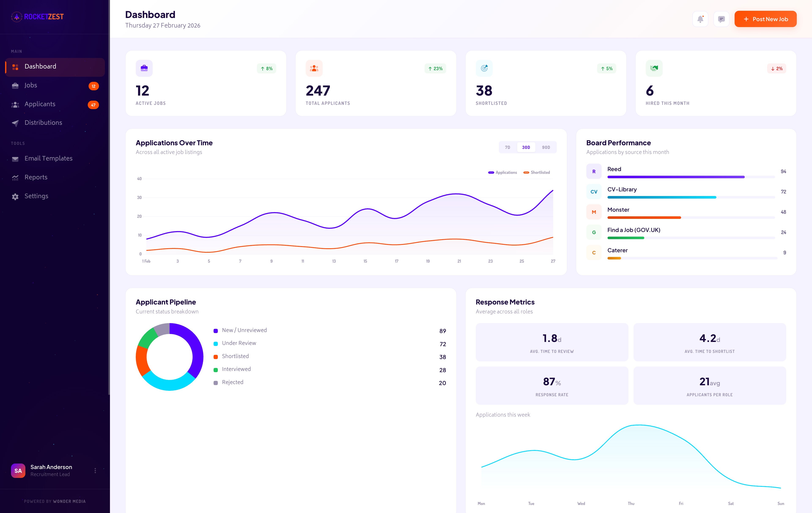Click the 'Thursday 27 February 2026' date
Screen dimensions: 812x513
pos(163,25)
